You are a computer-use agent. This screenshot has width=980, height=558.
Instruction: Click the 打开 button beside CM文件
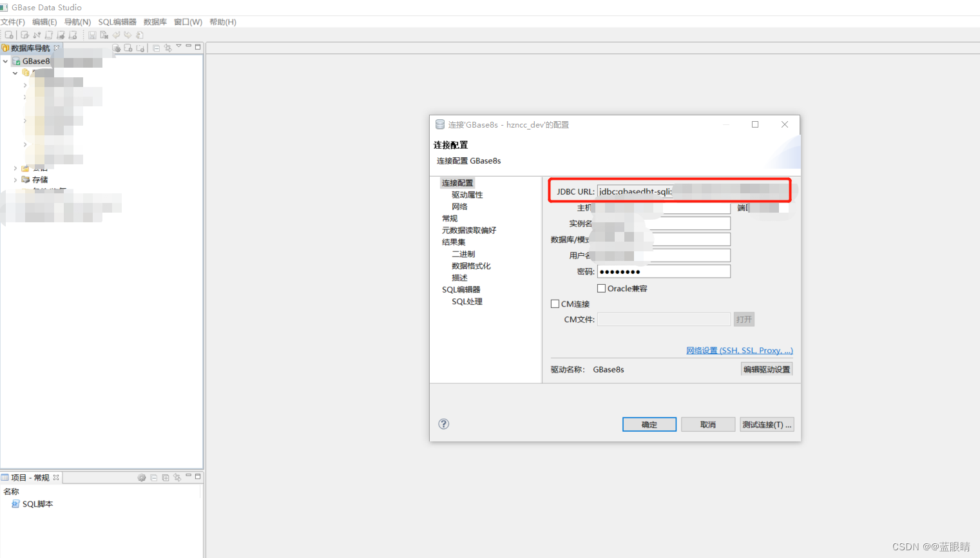pos(744,320)
